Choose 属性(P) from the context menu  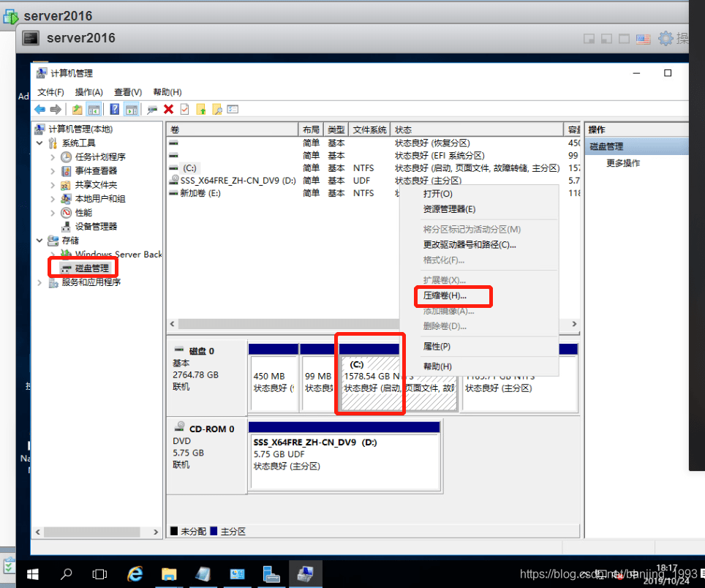[x=437, y=346]
